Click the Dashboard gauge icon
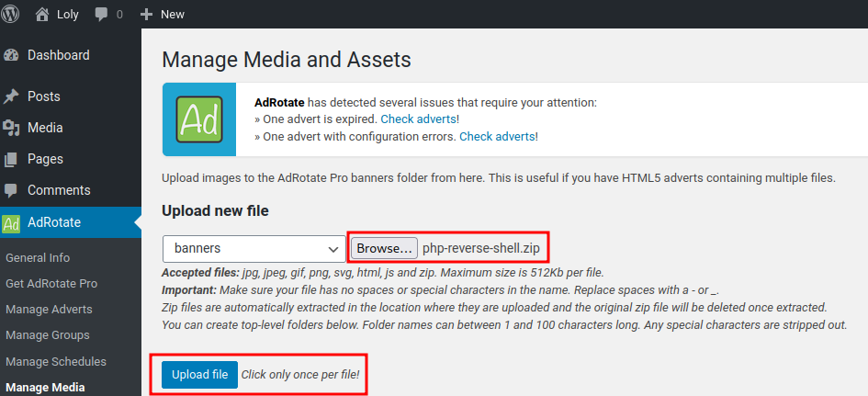This screenshot has width=868, height=396. [x=11, y=55]
